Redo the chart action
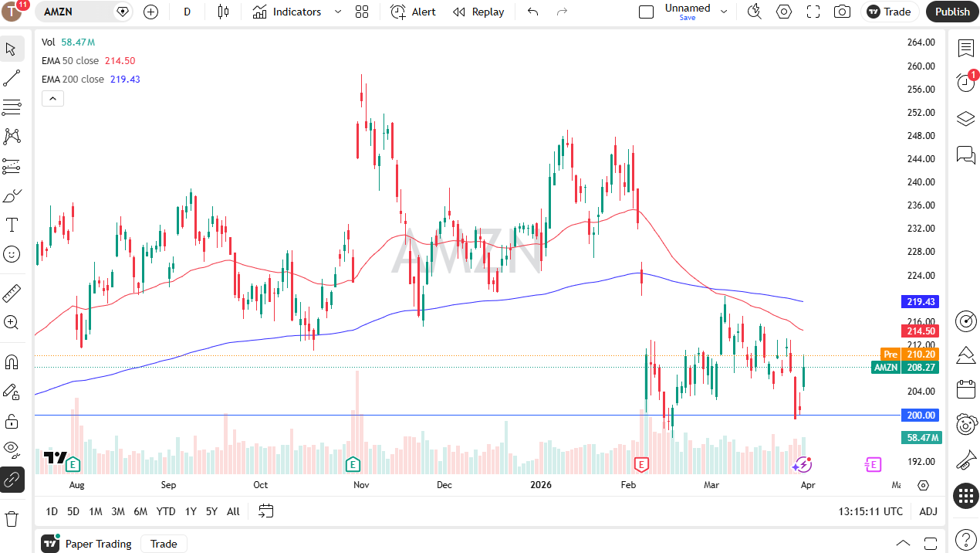 (562, 12)
